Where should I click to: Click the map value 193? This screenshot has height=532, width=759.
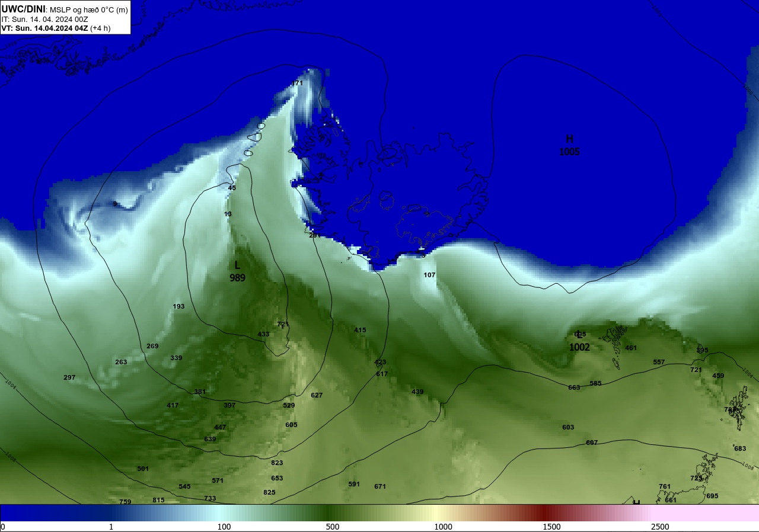click(x=178, y=306)
